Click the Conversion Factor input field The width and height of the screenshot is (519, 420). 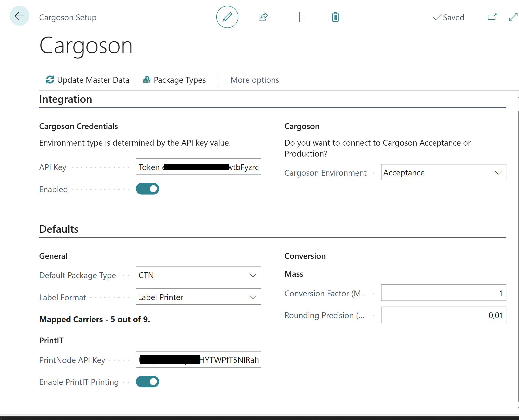[x=443, y=293]
